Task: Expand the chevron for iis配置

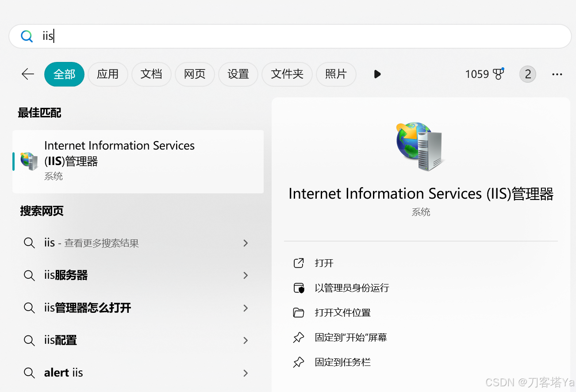Action: [246, 340]
